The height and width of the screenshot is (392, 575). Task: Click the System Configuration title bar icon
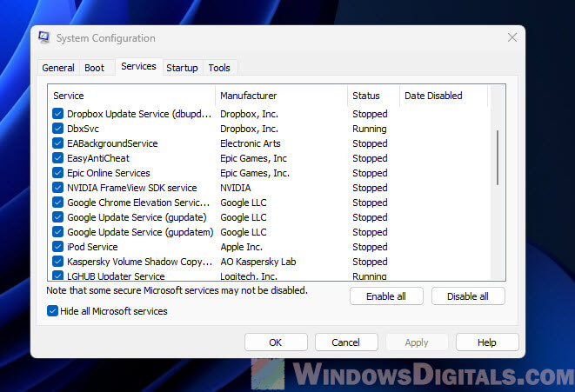tap(44, 37)
